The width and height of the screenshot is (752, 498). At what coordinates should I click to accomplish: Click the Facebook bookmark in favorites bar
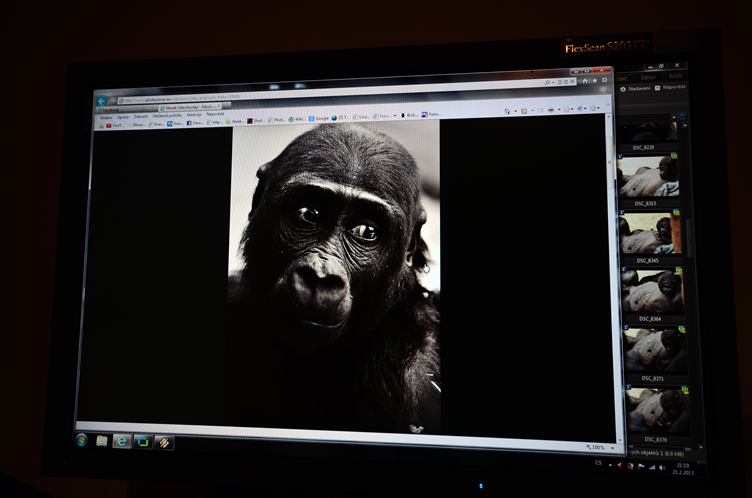click(191, 123)
